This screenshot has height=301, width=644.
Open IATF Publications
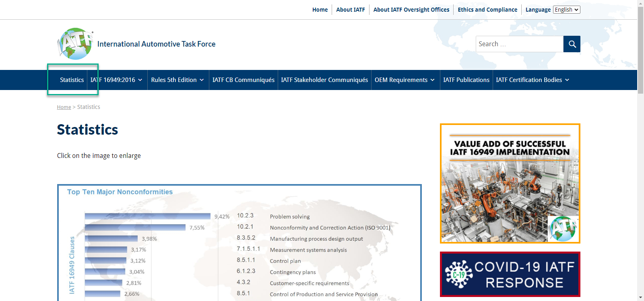coord(466,80)
